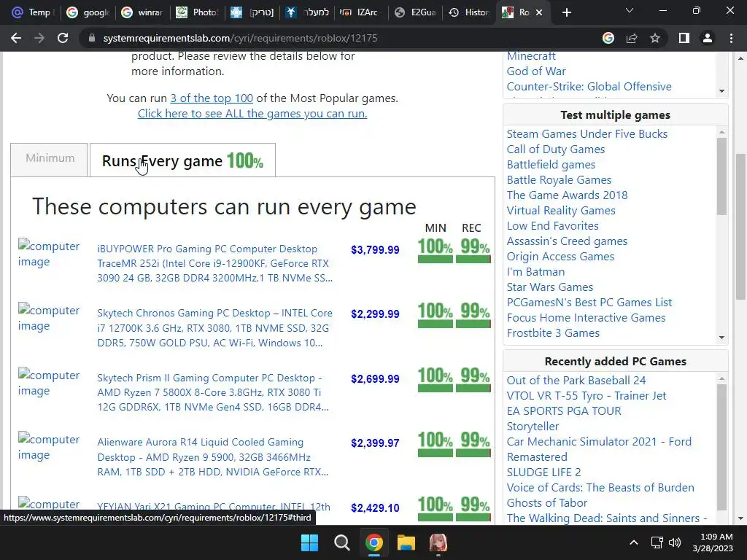Open Skytech Prism II Gaming listing

[213, 392]
